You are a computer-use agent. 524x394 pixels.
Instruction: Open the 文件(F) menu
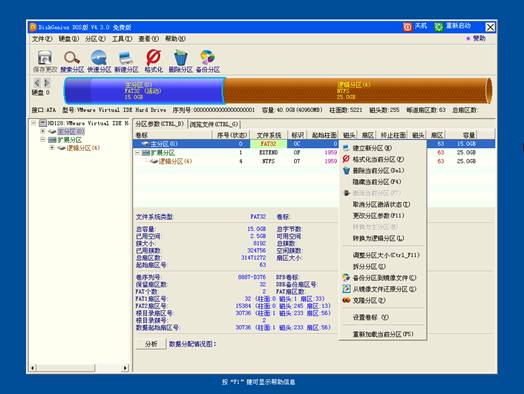point(42,39)
